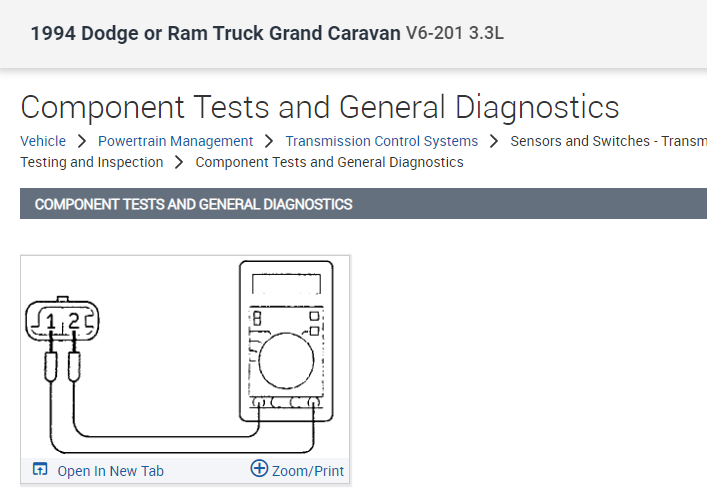Open the Powertrain Management breadcrumb
The width and height of the screenshot is (707, 496).
point(175,141)
